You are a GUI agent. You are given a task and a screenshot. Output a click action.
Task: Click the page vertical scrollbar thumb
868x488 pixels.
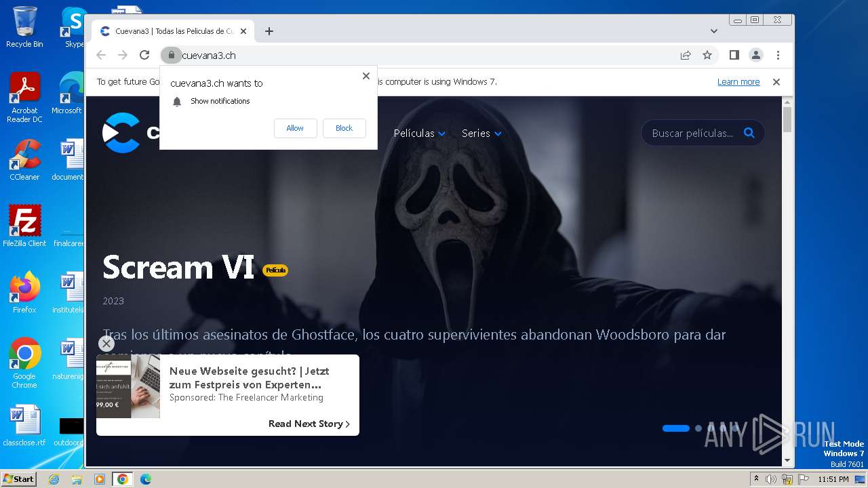click(x=787, y=119)
